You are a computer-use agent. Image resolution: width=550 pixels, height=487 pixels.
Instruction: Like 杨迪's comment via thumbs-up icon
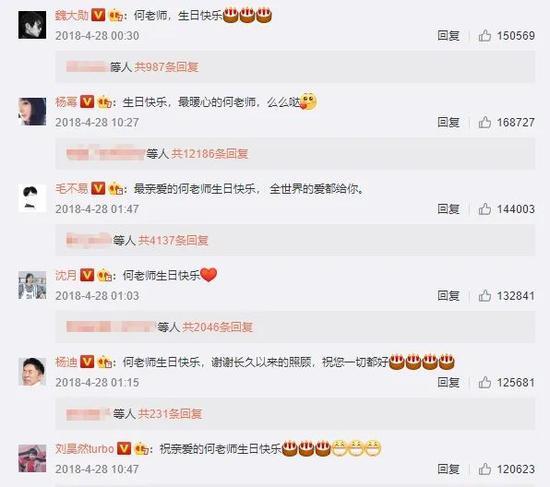(485, 382)
